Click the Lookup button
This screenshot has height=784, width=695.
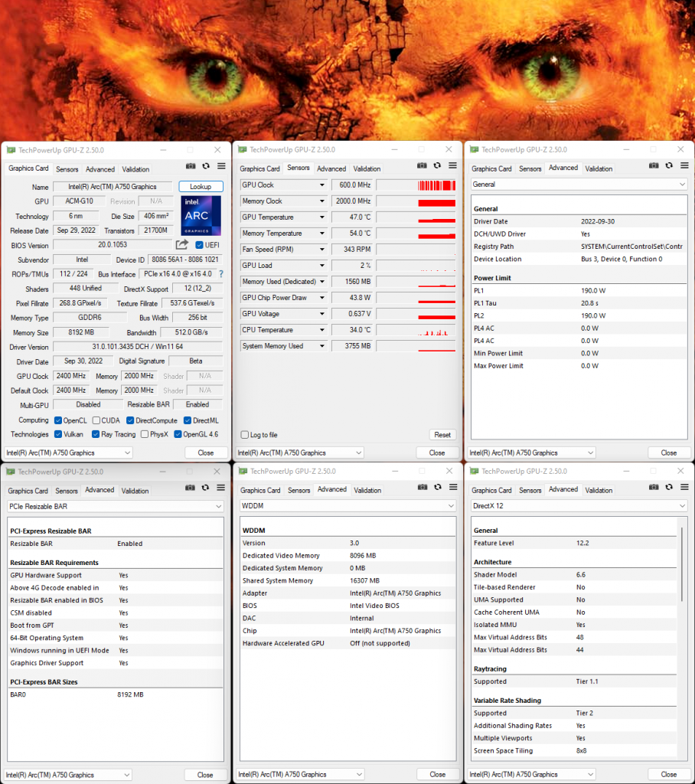click(x=201, y=187)
